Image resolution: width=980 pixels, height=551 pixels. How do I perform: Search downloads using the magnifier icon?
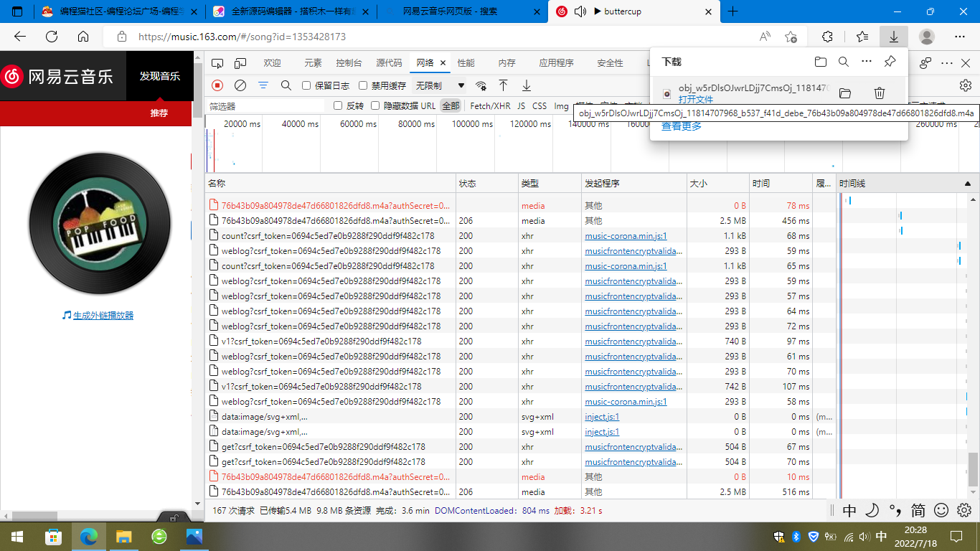tap(844, 62)
